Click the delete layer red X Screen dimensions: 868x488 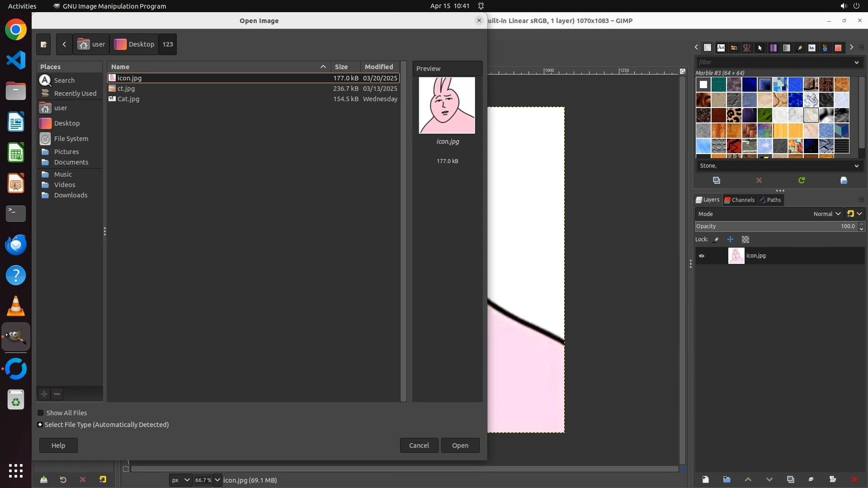[x=854, y=479]
